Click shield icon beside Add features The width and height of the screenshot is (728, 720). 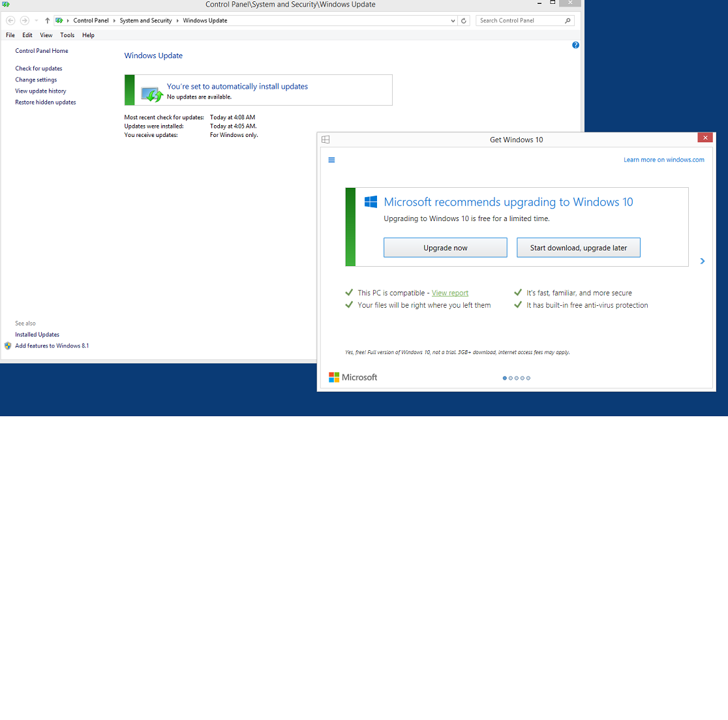pyautogui.click(x=8, y=346)
